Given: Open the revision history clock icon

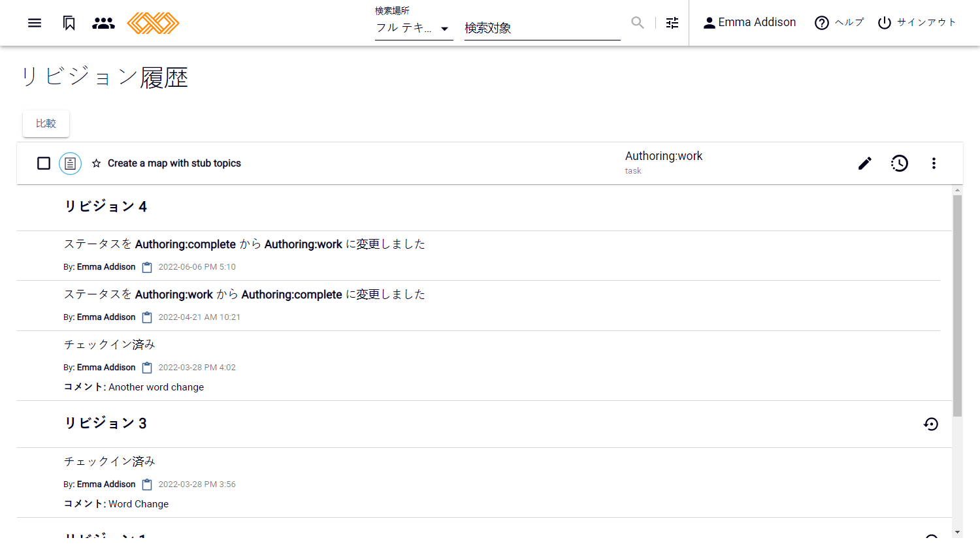Looking at the screenshot, I should [x=900, y=163].
